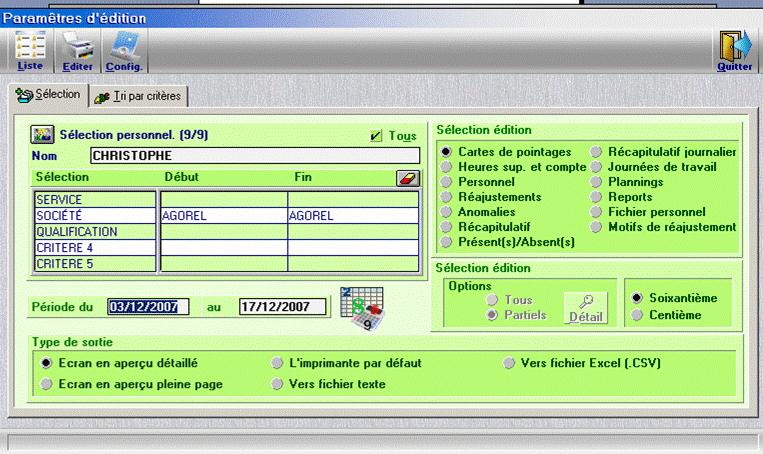The width and height of the screenshot is (763, 454).
Task: Select the Plannings radio option
Action: [x=596, y=182]
